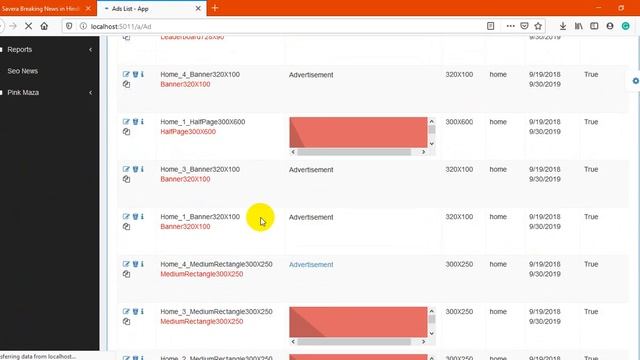The image size is (640, 360).
Task: Show info for Home_3_Banner320X100
Action: [142, 169]
